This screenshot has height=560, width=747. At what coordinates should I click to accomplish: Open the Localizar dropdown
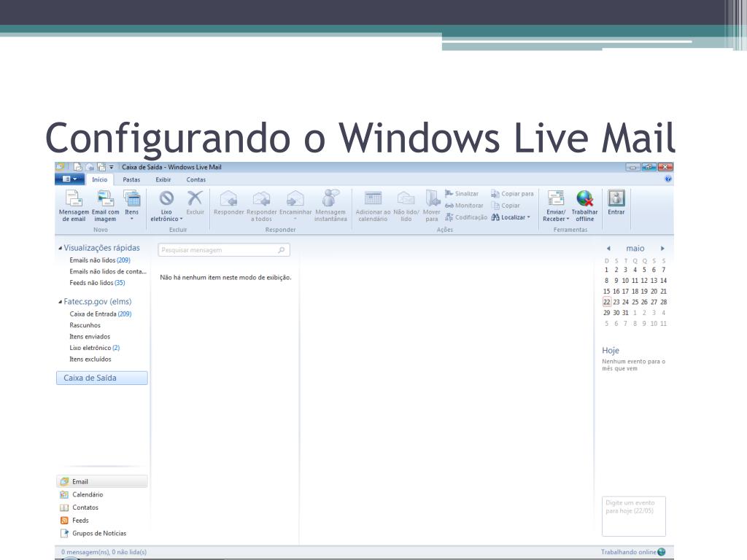[511, 217]
